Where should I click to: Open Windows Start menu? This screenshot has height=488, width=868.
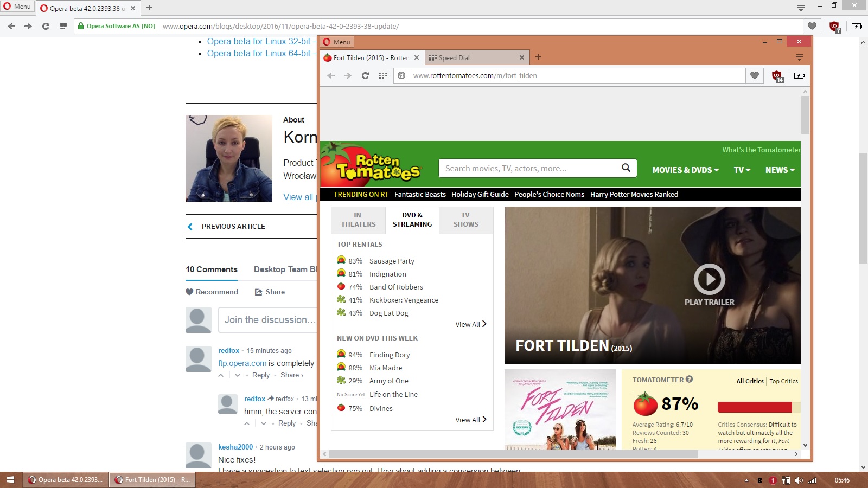pyautogui.click(x=10, y=480)
